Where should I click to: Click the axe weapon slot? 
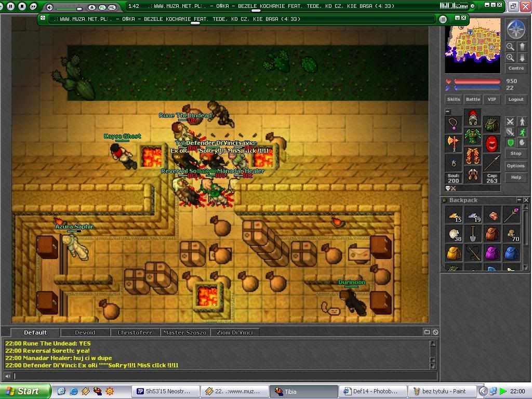click(x=454, y=143)
